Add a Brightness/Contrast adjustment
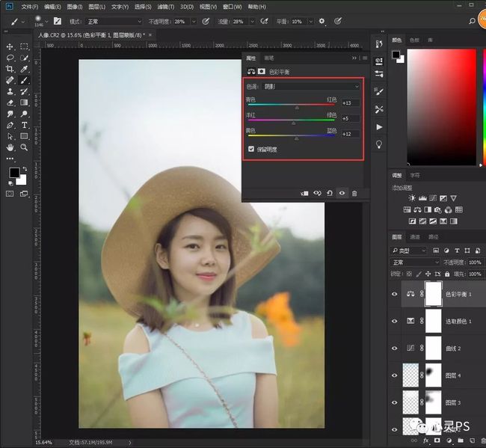 tap(412, 198)
